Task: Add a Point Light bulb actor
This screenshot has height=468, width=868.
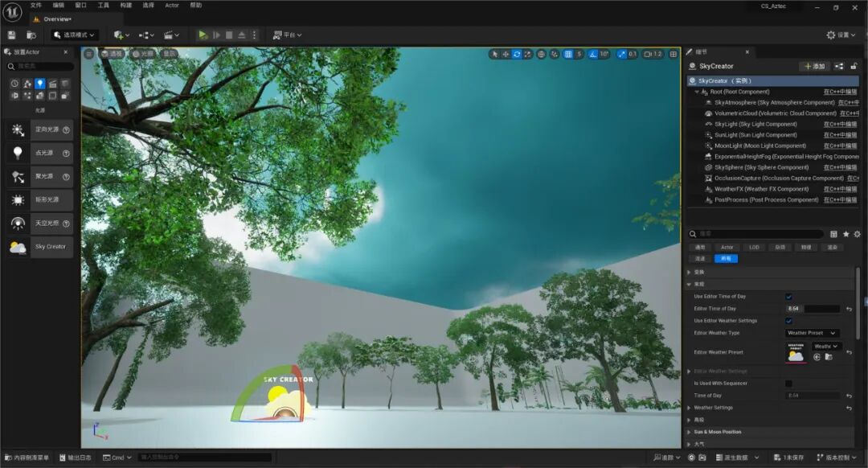Action: tap(40, 153)
